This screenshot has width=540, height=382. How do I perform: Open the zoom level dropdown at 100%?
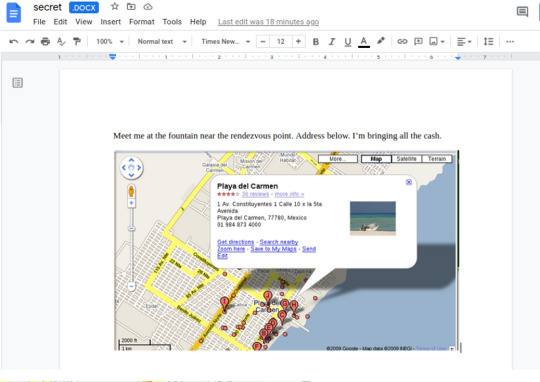[110, 42]
